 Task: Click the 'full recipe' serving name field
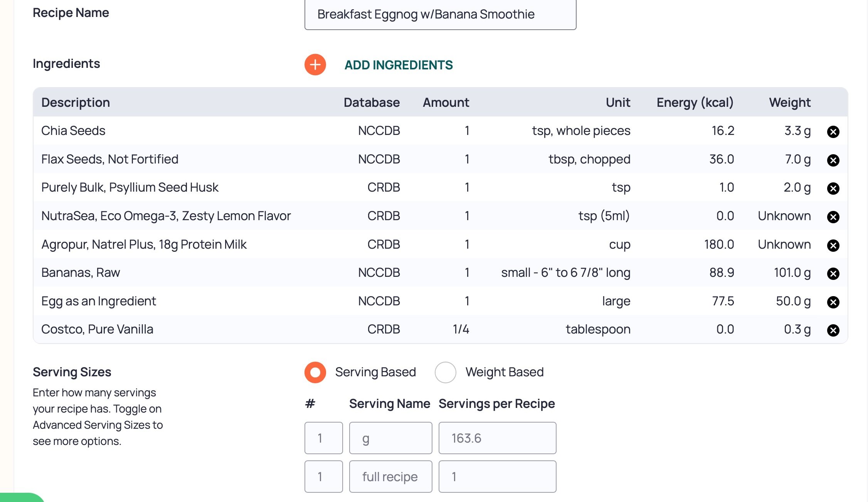point(390,477)
